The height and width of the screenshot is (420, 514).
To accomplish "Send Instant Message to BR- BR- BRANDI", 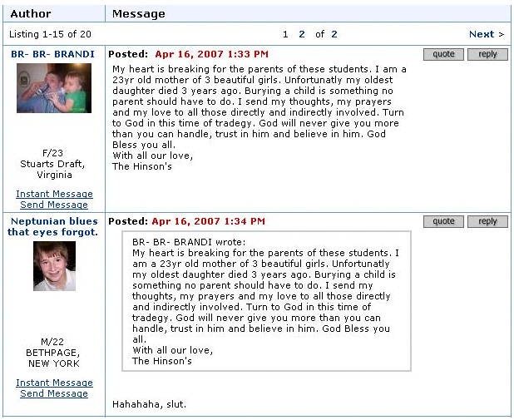I will coord(54,194).
